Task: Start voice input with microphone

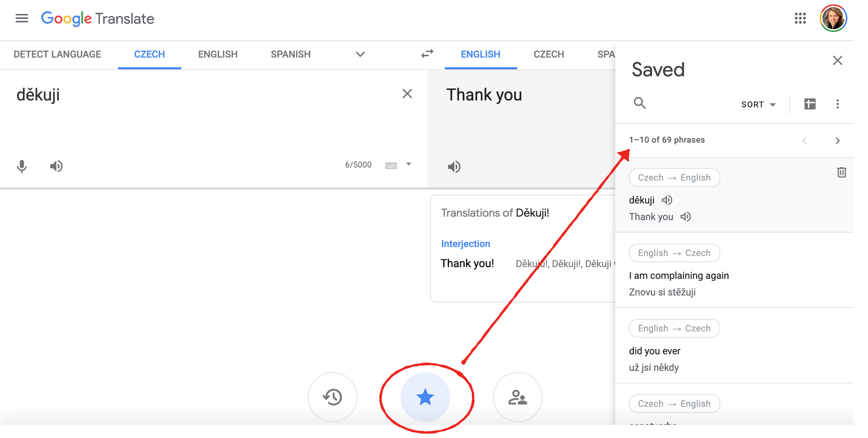Action: click(22, 166)
